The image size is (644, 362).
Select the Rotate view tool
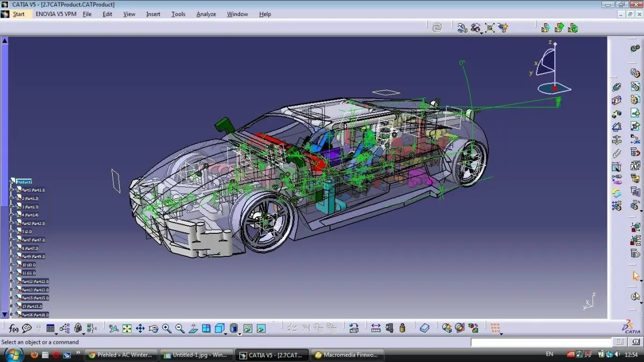click(x=153, y=328)
